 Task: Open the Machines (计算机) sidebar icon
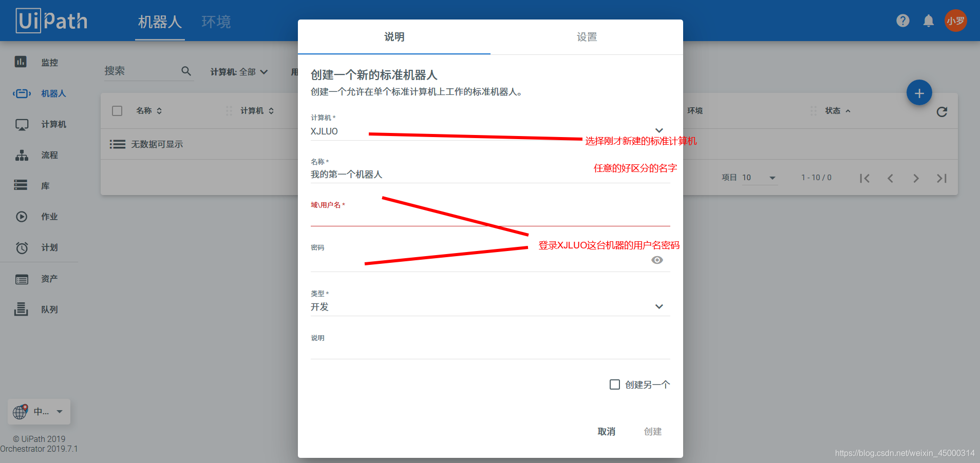click(x=22, y=125)
